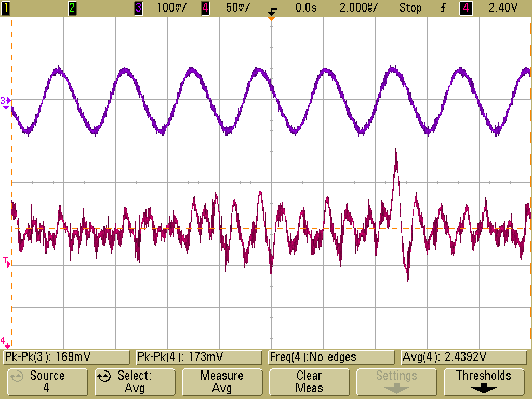The image size is (532, 399).
Task: Click the trigger source channel 4 badge
Action: 466,8
